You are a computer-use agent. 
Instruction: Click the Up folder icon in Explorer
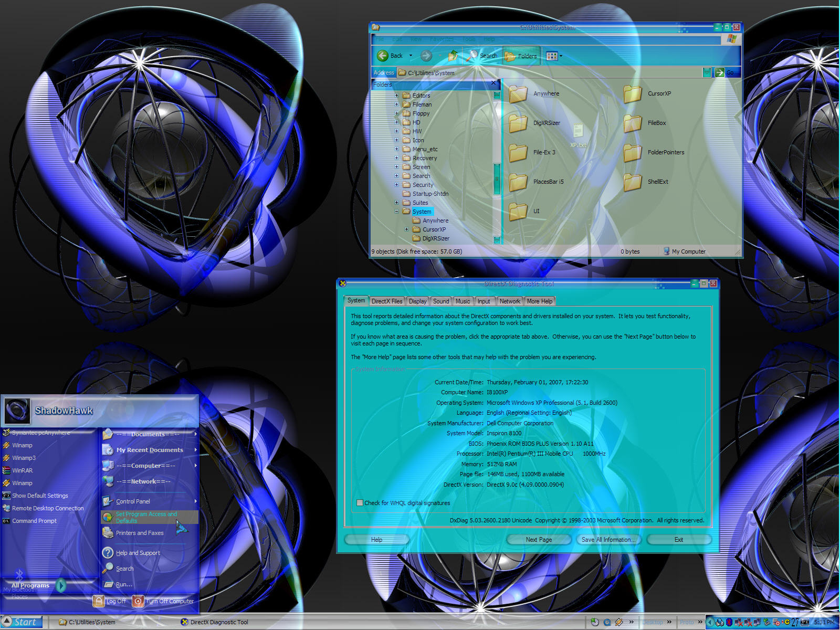pyautogui.click(x=453, y=56)
